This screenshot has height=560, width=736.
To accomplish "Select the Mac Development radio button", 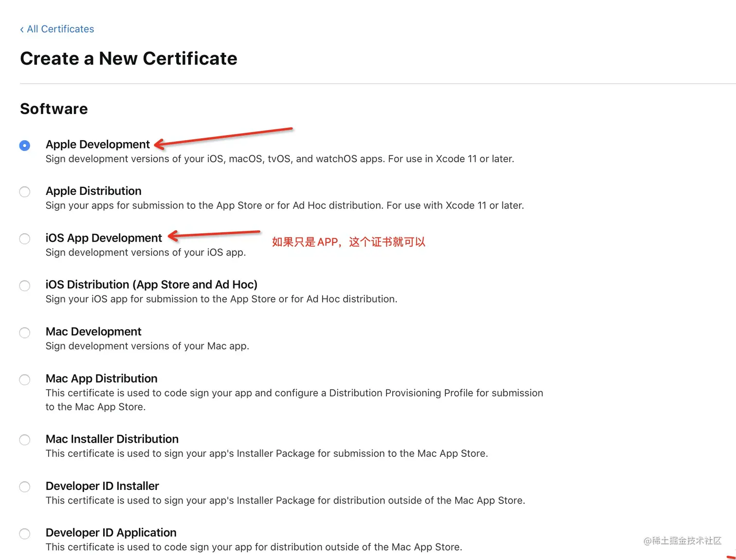I will coord(25,333).
